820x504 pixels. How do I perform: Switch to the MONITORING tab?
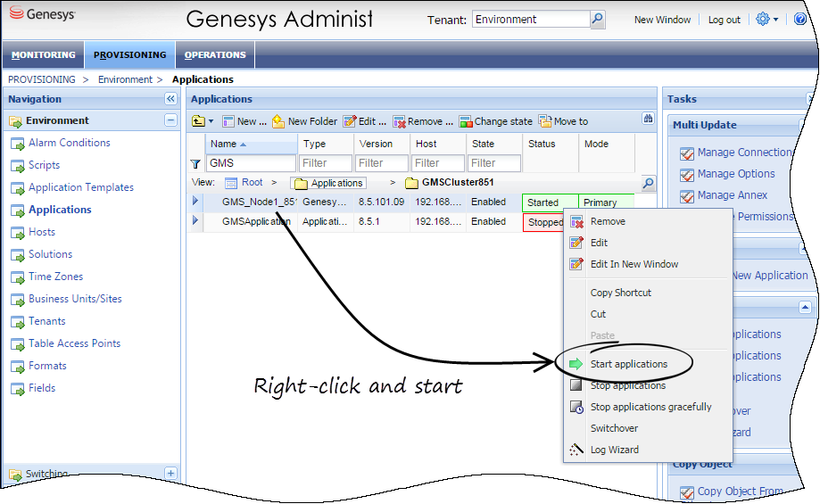pyautogui.click(x=44, y=55)
